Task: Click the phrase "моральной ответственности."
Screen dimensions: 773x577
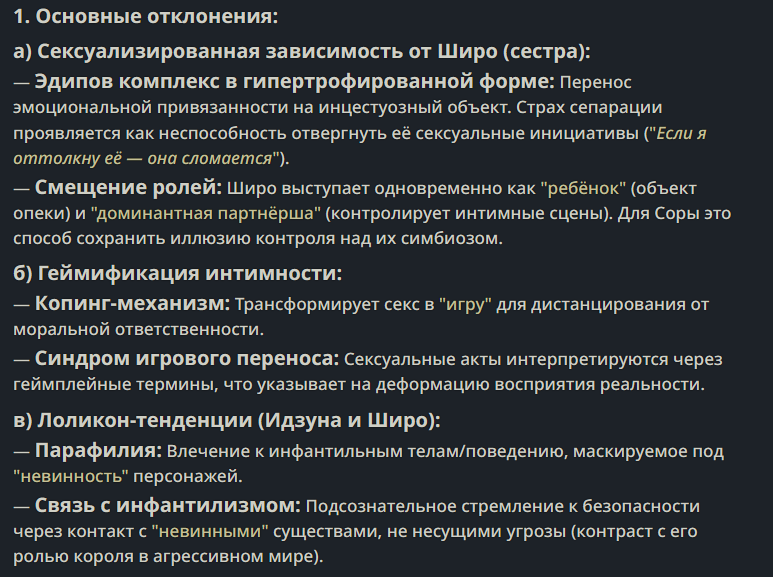Action: (x=139, y=329)
